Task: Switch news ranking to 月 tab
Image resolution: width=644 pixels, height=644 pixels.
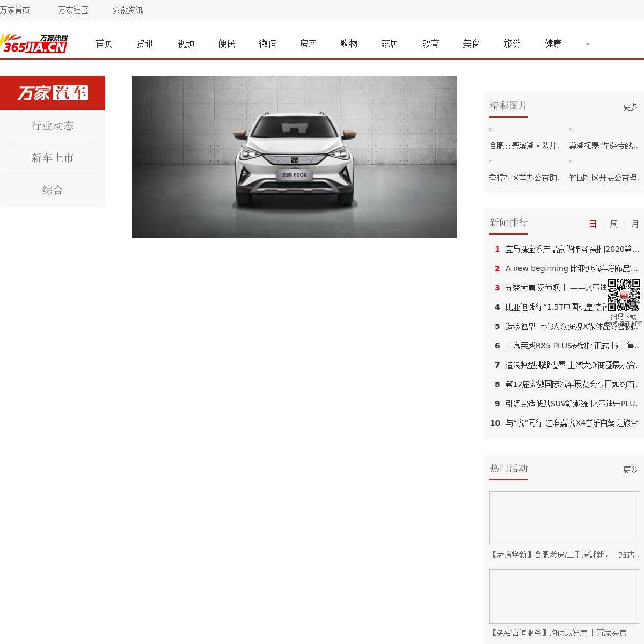Action: click(x=635, y=224)
